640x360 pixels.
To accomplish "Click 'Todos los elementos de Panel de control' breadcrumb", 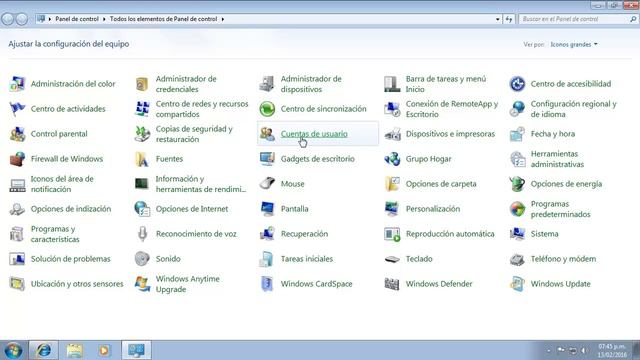I will pos(163,19).
